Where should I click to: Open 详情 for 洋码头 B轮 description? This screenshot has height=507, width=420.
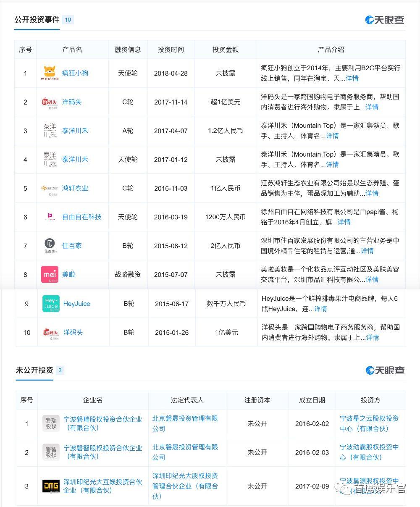click(x=373, y=337)
